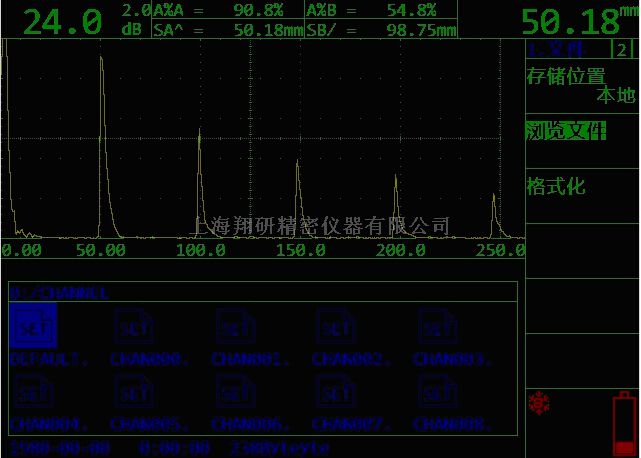641x458 pixels.
Task: Switch to menu page 2 indicator
Action: tap(621, 50)
